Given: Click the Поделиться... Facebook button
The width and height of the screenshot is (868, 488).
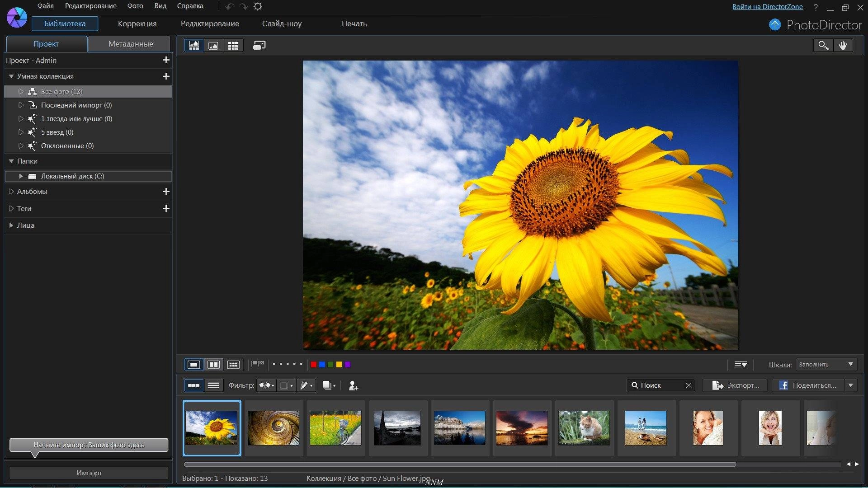Looking at the screenshot, I should pos(808,385).
